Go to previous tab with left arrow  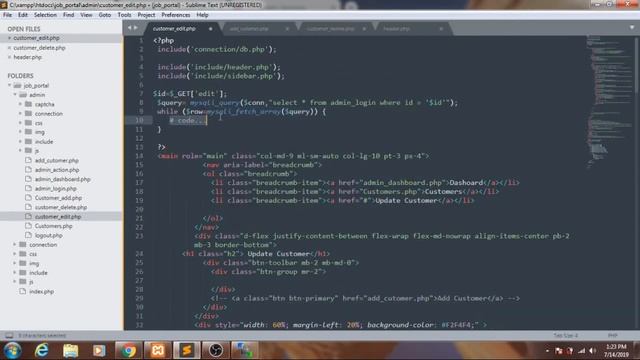pos(130,28)
